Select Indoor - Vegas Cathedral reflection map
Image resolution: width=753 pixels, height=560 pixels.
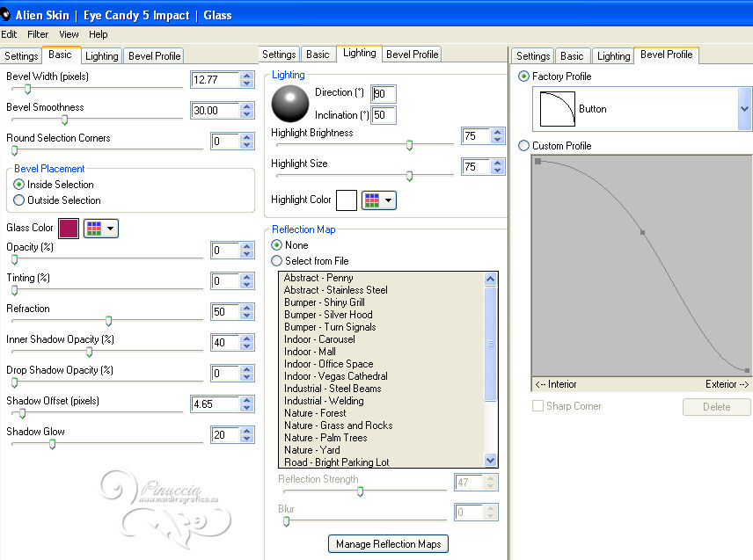point(336,376)
